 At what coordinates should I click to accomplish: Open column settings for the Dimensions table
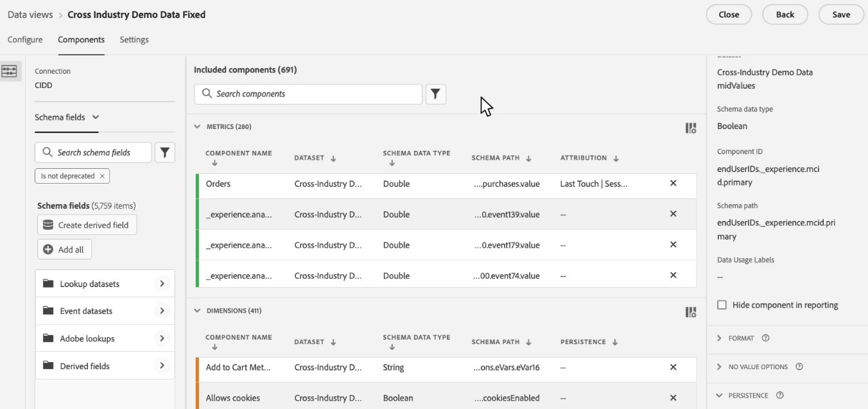[691, 312]
